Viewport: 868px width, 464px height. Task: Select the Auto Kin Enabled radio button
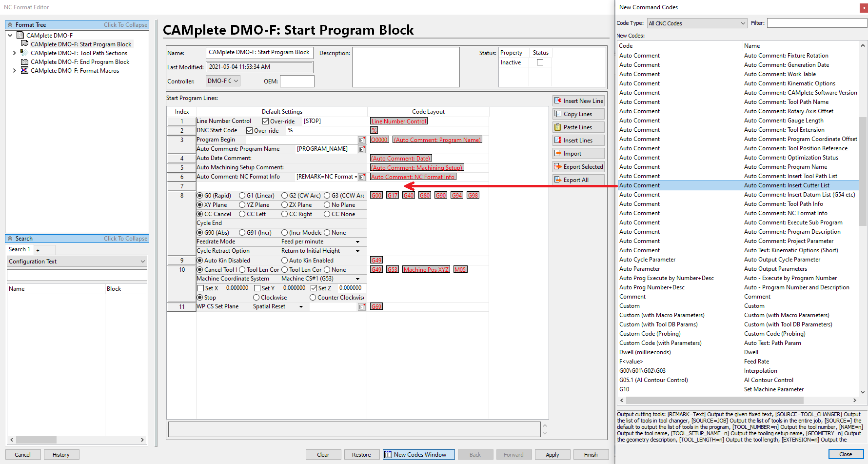[x=285, y=261]
